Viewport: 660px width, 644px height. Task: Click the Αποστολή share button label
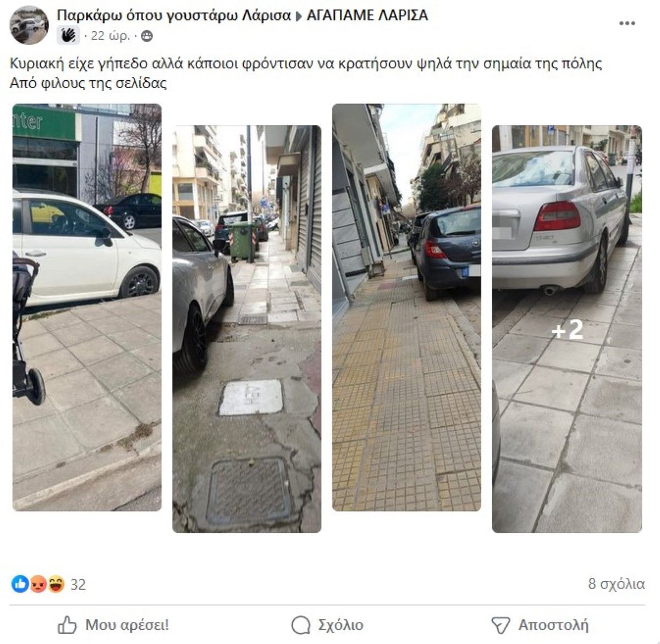click(x=553, y=625)
